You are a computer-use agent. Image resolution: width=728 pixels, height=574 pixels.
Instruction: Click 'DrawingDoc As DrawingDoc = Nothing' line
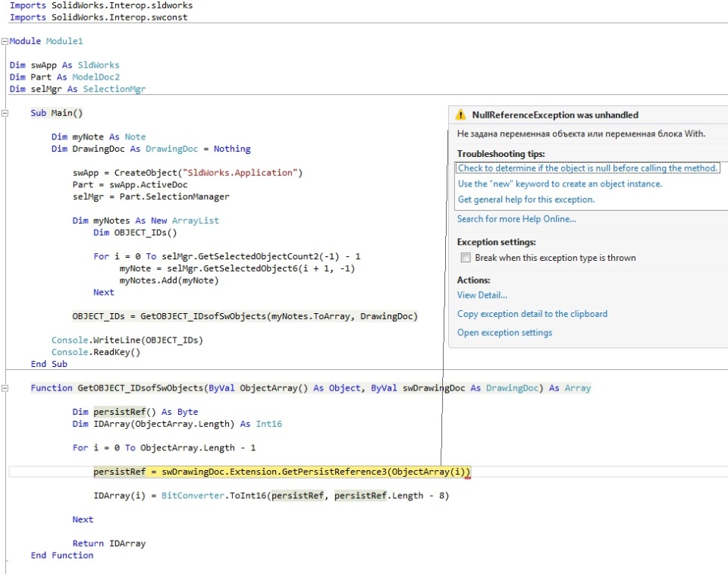click(x=151, y=149)
